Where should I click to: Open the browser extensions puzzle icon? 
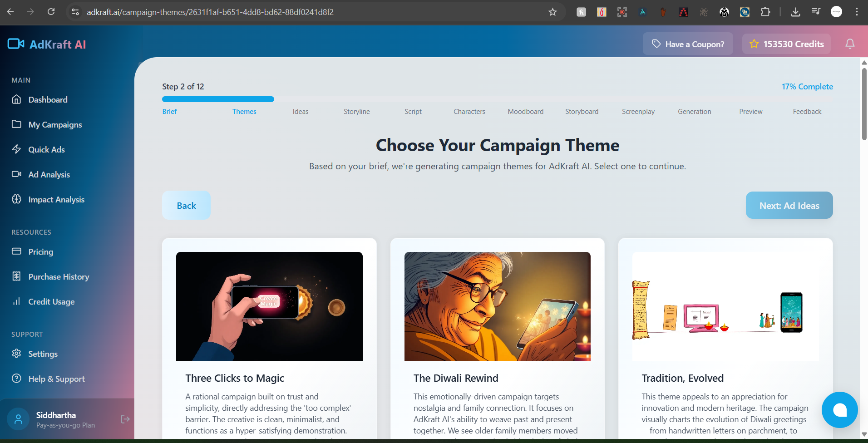[x=765, y=12]
